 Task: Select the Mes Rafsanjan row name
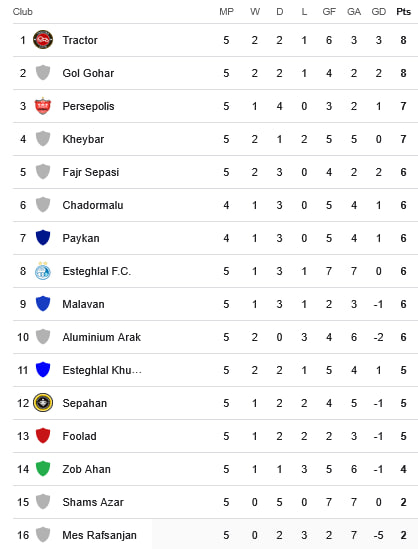pyautogui.click(x=99, y=535)
